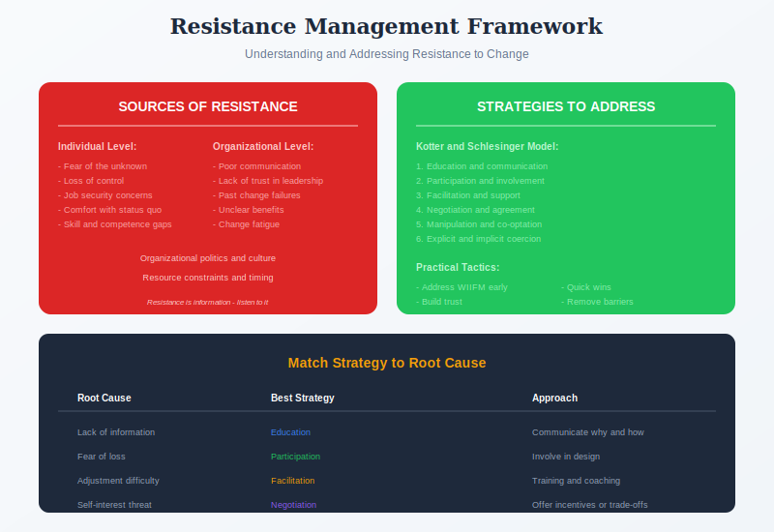Click '- Unclear benefits' item

click(x=249, y=210)
